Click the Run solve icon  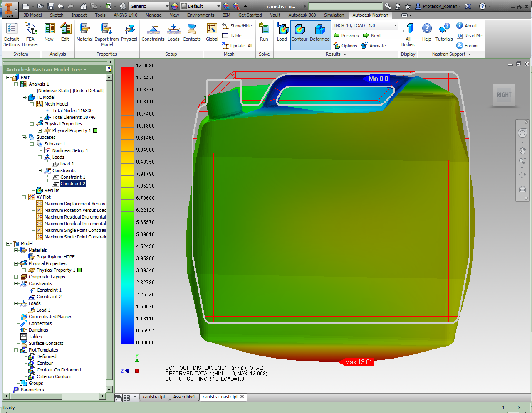point(264,32)
